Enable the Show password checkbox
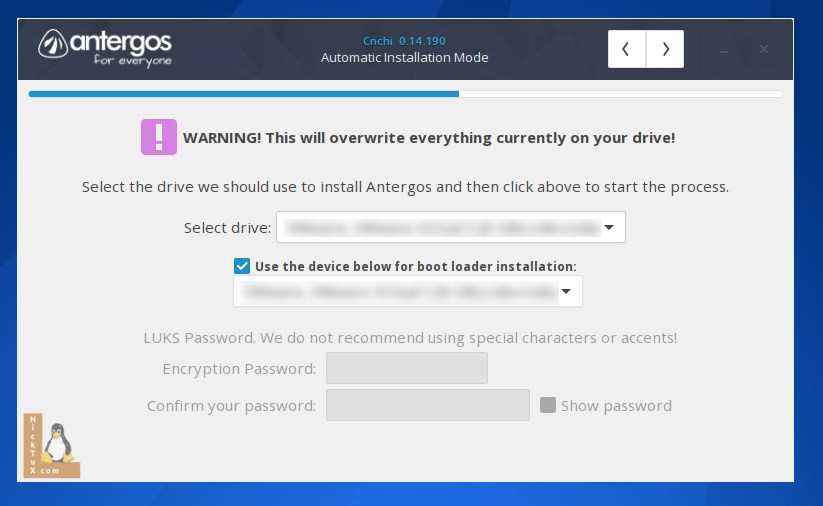Screen dimensions: 823x506 [548, 405]
